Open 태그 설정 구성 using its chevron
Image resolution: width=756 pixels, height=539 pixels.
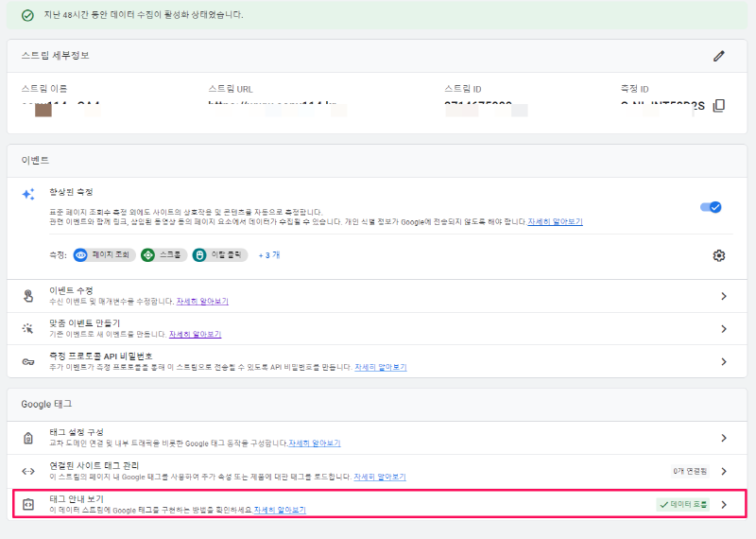click(x=724, y=438)
